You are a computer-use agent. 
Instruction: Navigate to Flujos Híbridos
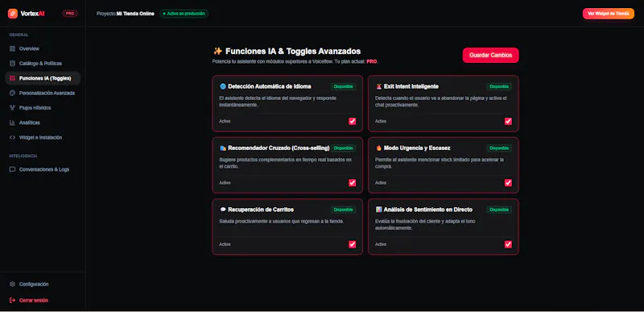(43, 108)
